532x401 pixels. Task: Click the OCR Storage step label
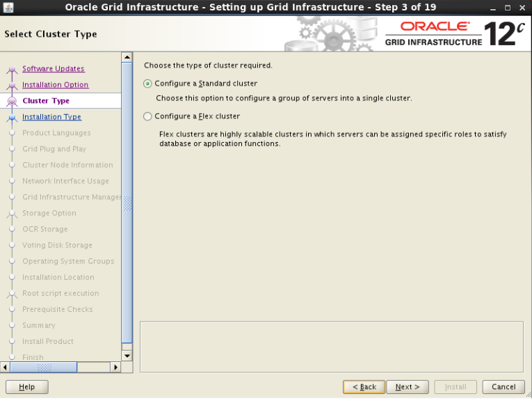pos(45,229)
